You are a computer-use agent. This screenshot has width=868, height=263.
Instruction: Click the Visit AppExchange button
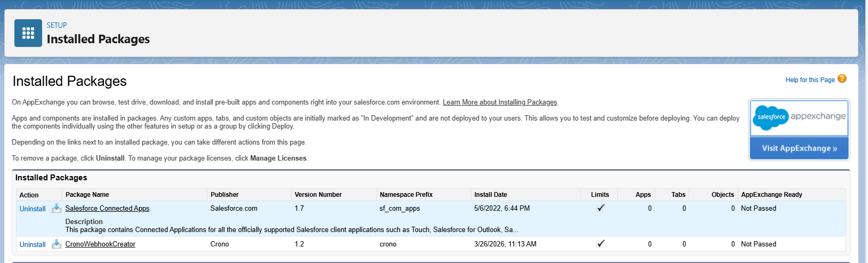799,148
